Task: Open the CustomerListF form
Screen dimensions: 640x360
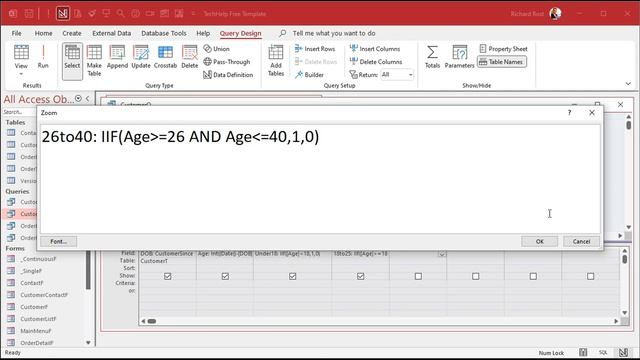Action: pyautogui.click(x=38, y=319)
